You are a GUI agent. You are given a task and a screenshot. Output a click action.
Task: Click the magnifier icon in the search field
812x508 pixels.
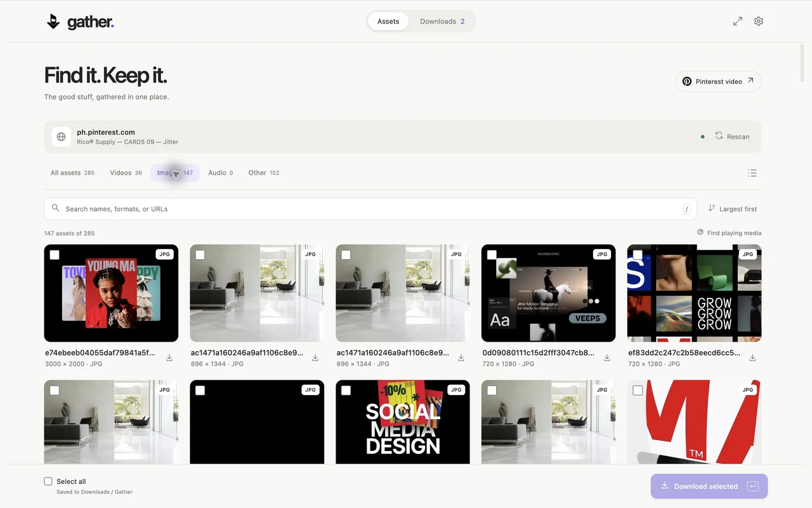tap(56, 208)
